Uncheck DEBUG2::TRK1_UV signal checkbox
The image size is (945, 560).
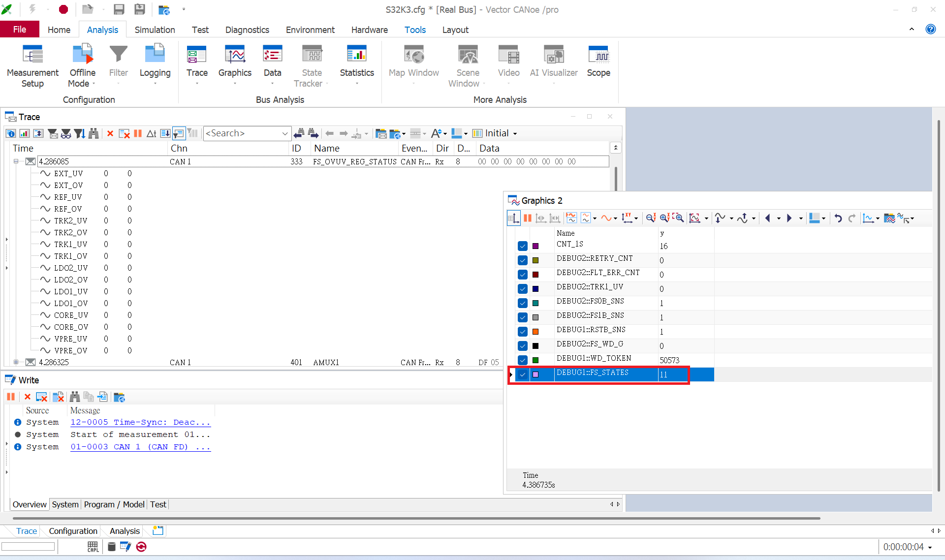click(523, 289)
